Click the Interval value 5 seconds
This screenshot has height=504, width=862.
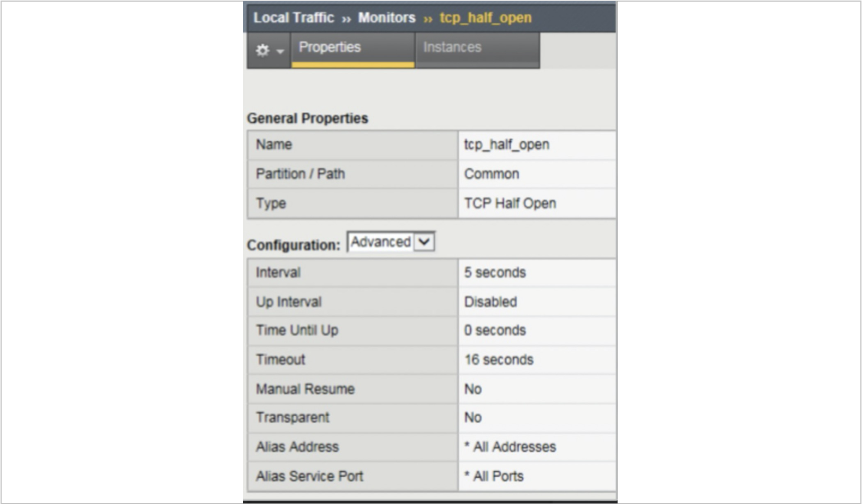pos(495,273)
